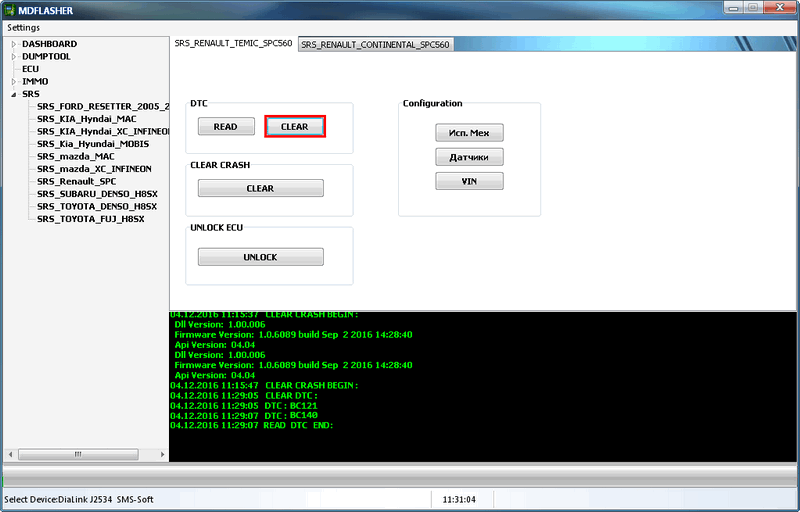Image resolution: width=800 pixels, height=512 pixels.
Task: Open SRS_TOYOTA_DENSO_H8SX tree entry
Action: [x=97, y=207]
